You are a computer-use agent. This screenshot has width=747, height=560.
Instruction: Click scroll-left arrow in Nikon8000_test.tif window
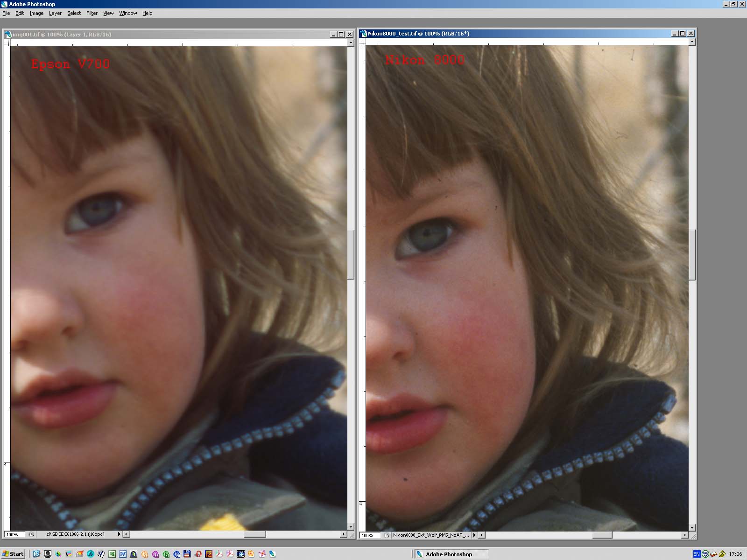(481, 535)
